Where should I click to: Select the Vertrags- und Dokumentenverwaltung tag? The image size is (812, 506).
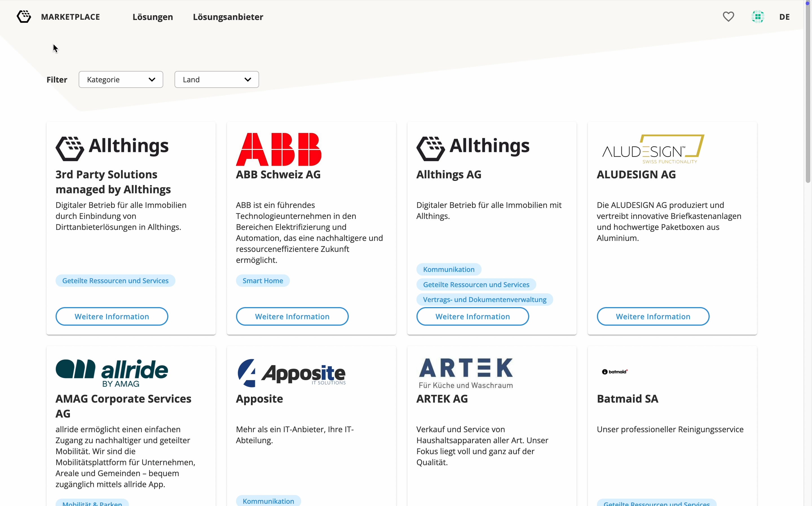(484, 299)
